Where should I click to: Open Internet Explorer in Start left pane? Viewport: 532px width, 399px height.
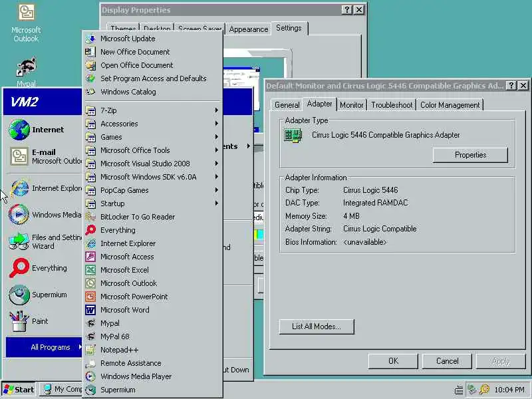(43, 188)
